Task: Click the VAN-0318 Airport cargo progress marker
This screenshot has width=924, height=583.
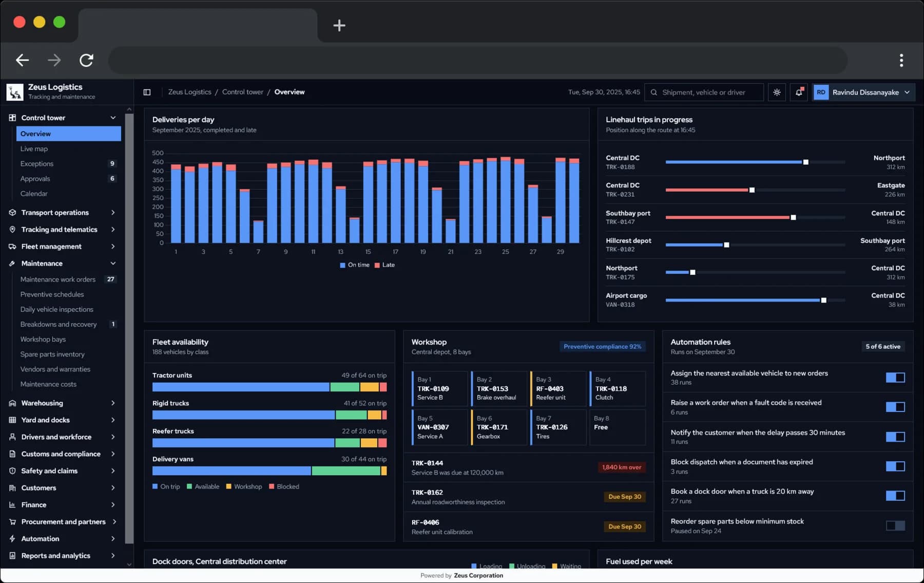Action: (823, 300)
